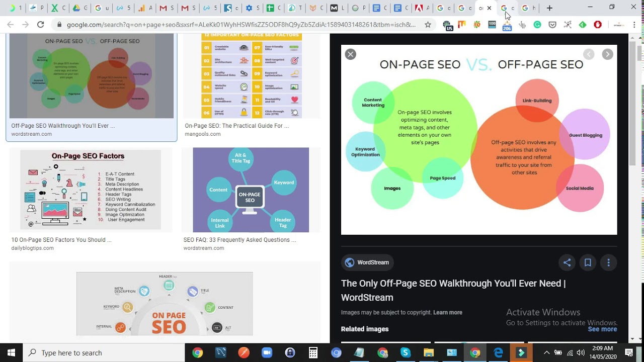Reload the current page
This screenshot has height=362, width=644.
[x=41, y=24]
